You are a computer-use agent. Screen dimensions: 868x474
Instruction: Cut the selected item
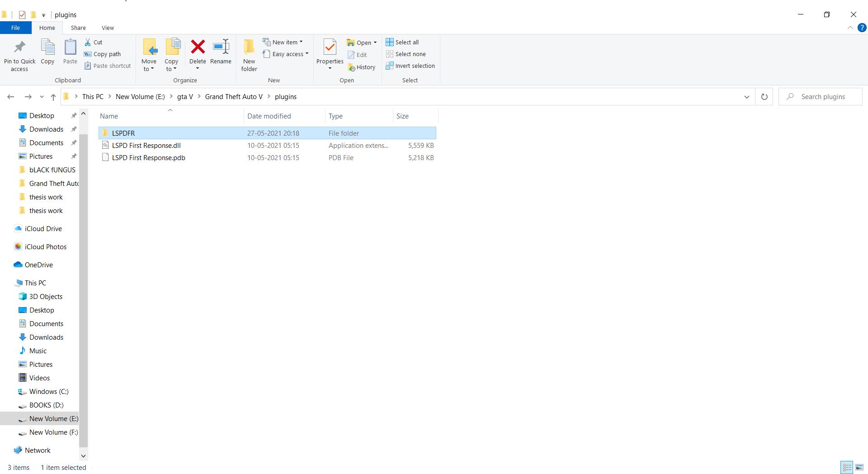[x=94, y=42]
